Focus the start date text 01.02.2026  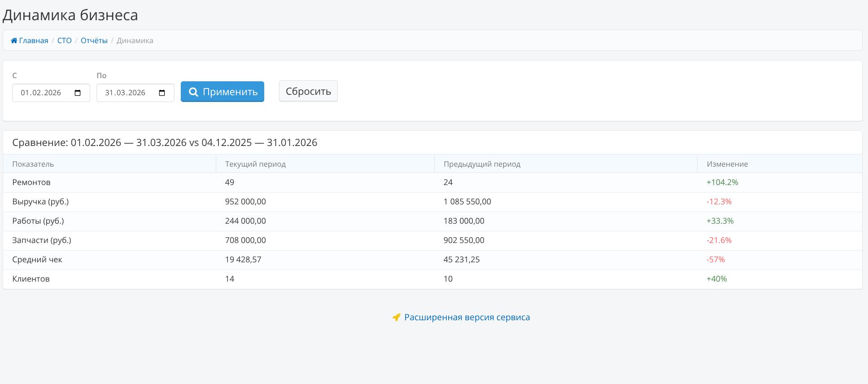(41, 93)
